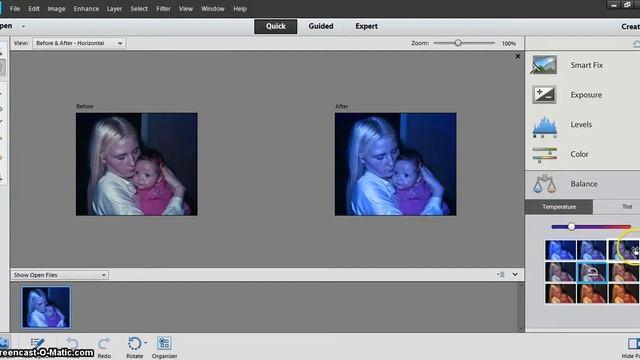The height and width of the screenshot is (360, 640).
Task: Open the Help menu
Action: [240, 9]
